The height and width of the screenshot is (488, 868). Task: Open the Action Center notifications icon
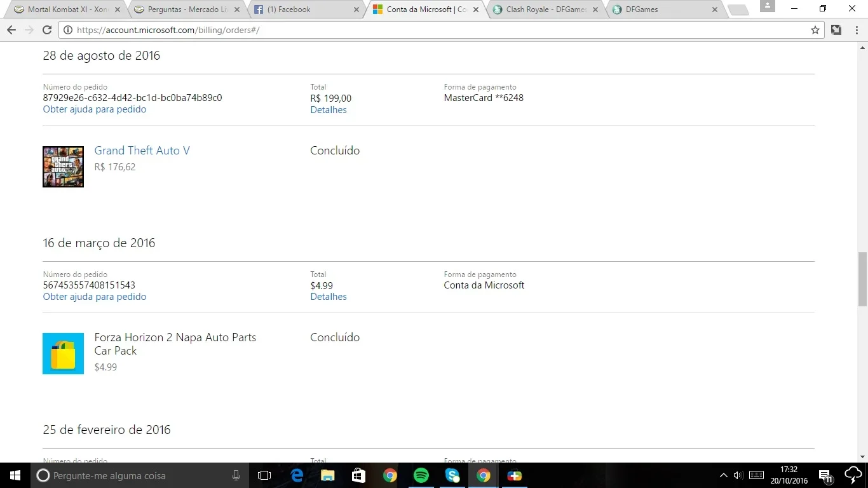tap(825, 475)
